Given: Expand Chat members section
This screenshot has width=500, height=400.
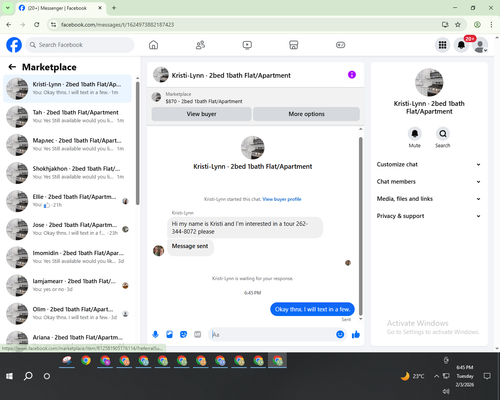Looking at the screenshot, I should click(x=429, y=182).
